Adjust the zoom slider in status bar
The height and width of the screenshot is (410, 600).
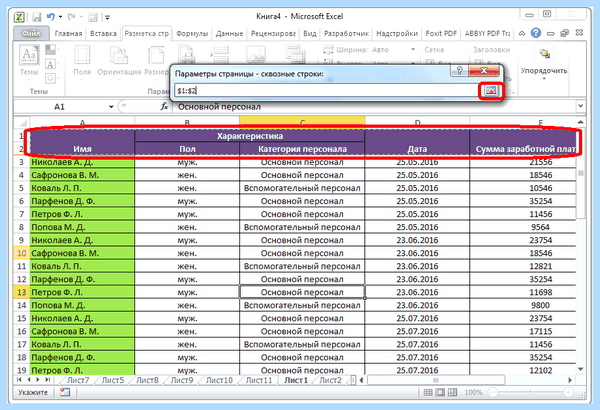530,392
